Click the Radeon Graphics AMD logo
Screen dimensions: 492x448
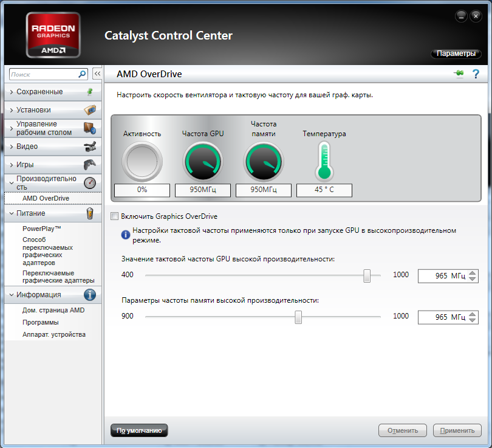[53, 35]
